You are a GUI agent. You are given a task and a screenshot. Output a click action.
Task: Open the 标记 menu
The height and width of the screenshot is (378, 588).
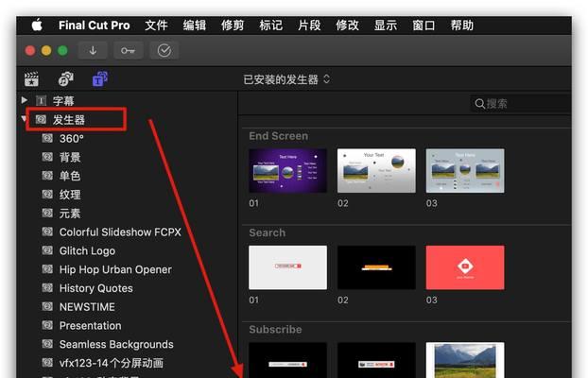270,26
